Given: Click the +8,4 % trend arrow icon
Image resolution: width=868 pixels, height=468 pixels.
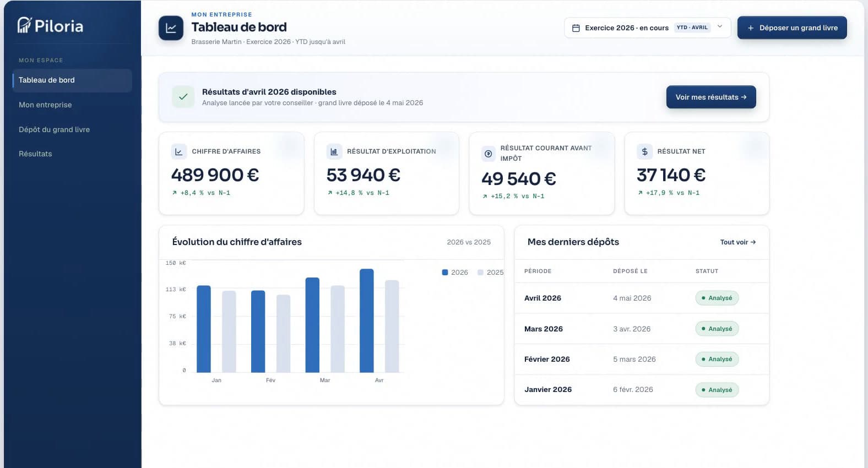Looking at the screenshot, I should coord(175,193).
